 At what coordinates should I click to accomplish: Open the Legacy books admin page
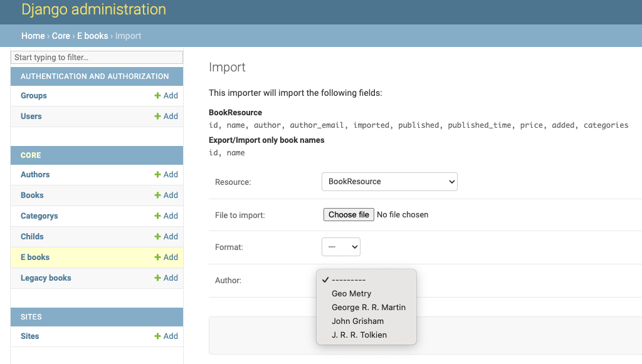point(45,278)
